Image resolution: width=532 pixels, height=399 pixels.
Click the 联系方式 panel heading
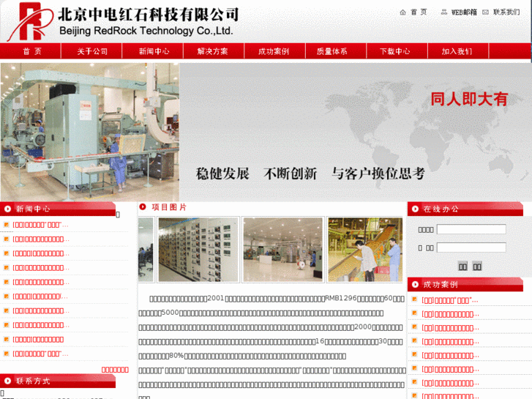pos(33,381)
